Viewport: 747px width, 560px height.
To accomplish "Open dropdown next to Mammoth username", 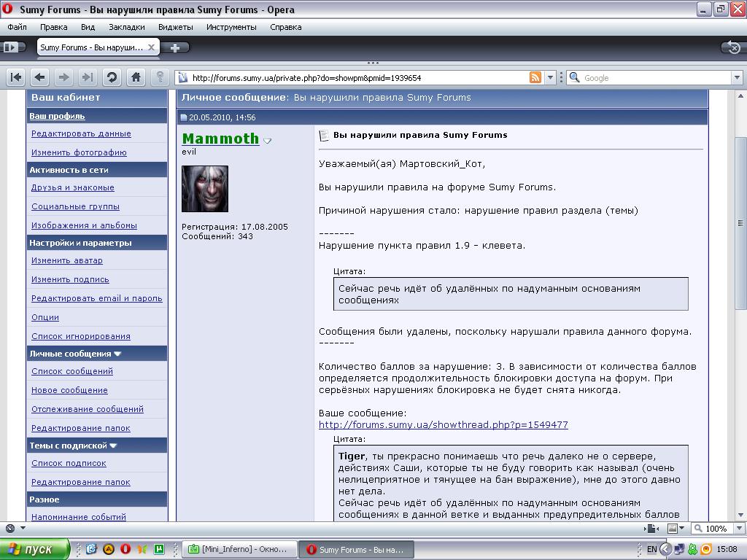I will 268,141.
